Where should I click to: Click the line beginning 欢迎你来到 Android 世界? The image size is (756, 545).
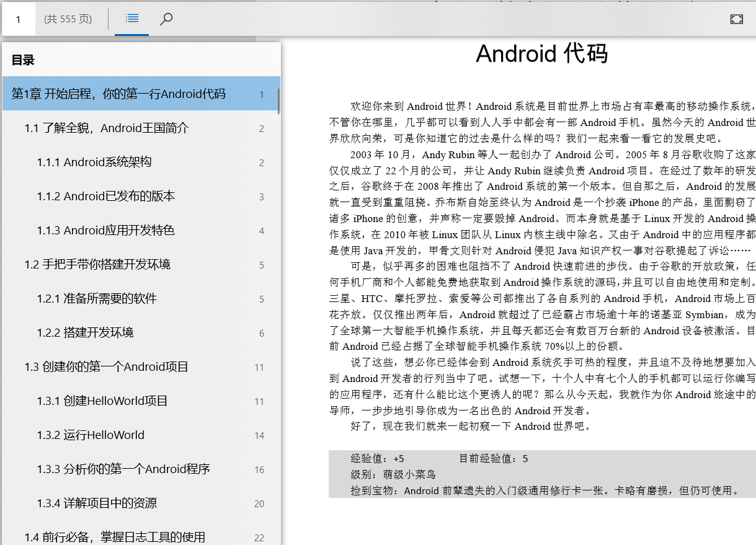coord(553,107)
